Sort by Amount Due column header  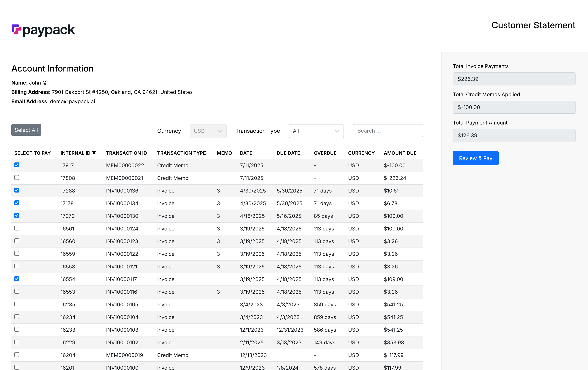400,153
